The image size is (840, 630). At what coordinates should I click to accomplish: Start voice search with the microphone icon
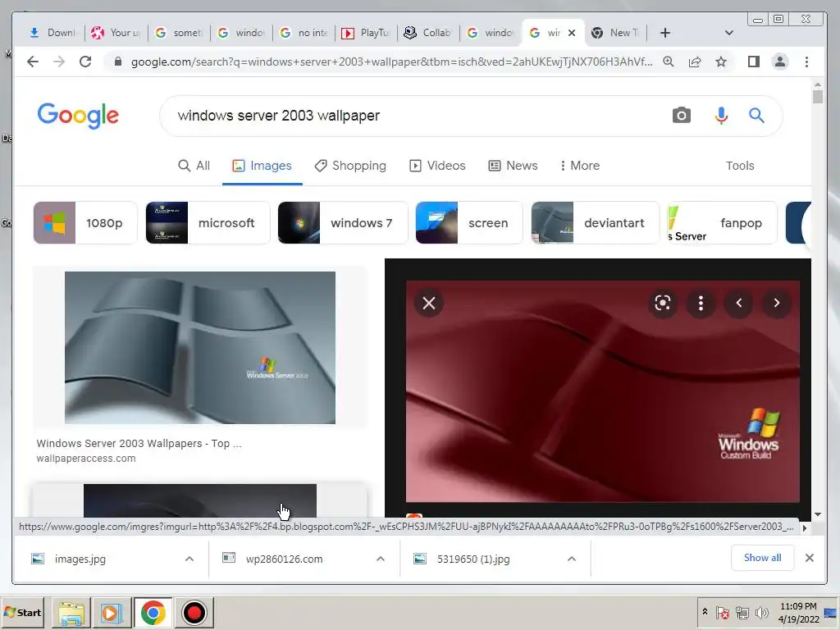point(721,115)
